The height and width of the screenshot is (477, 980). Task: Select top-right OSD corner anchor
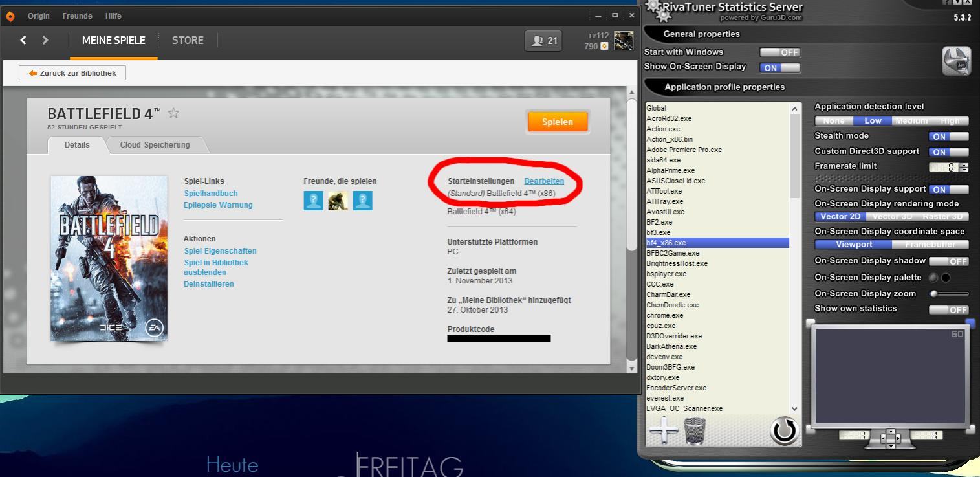(970, 322)
